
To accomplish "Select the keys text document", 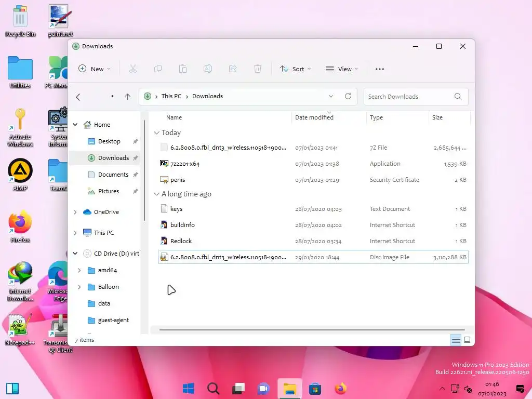I will [x=313, y=209].
